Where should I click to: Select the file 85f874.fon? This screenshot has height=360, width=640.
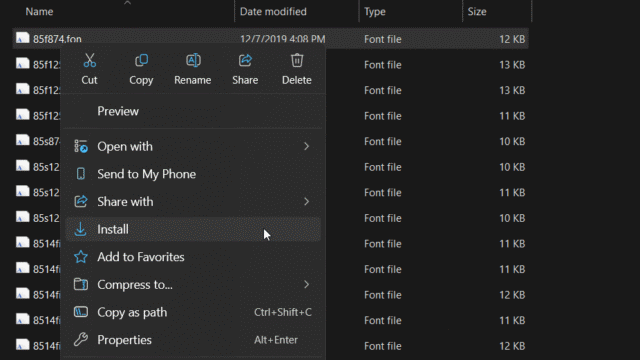point(57,39)
